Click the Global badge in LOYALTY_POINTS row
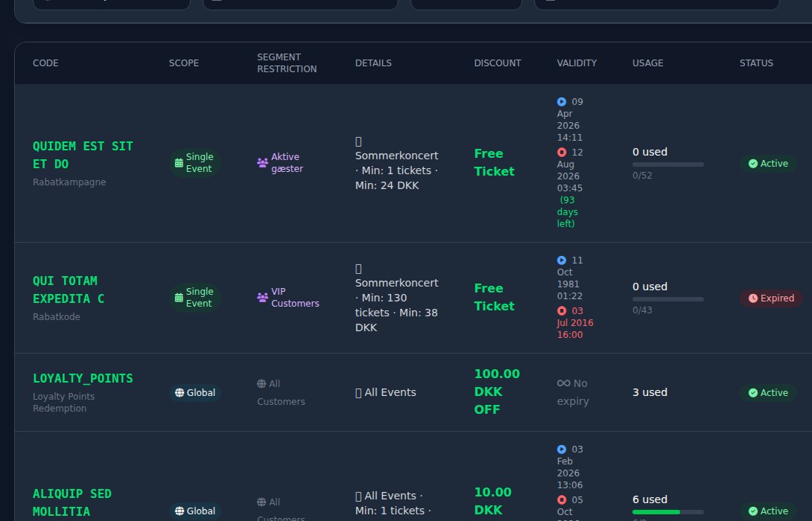The image size is (812, 521). click(195, 393)
